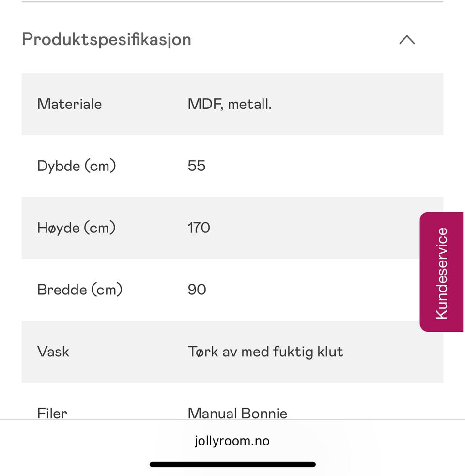Select the Dybde (cm) label
The image size is (465, 476).
[77, 166]
